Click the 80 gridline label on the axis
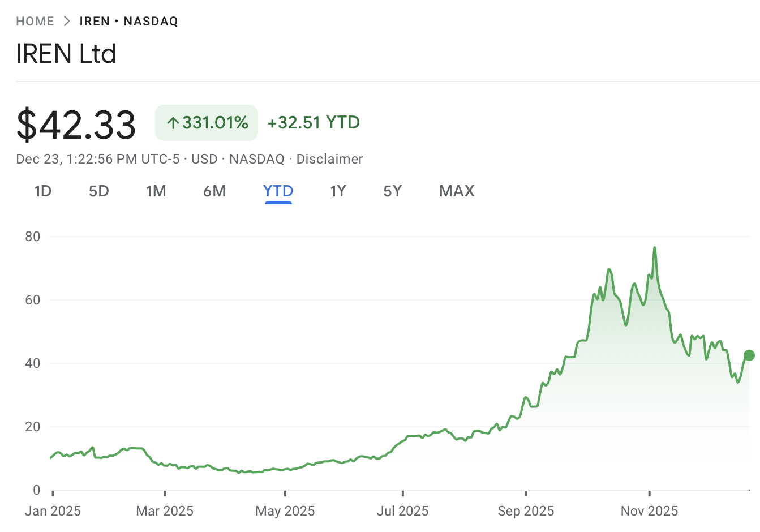 [x=33, y=236]
